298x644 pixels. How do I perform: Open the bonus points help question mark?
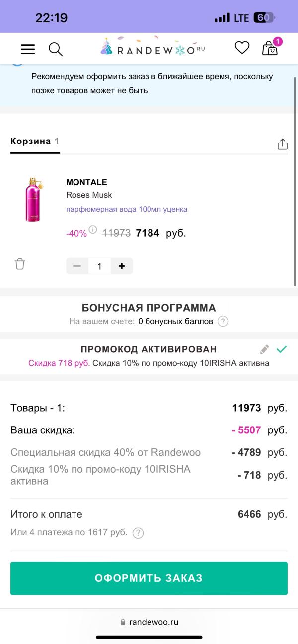(x=223, y=321)
